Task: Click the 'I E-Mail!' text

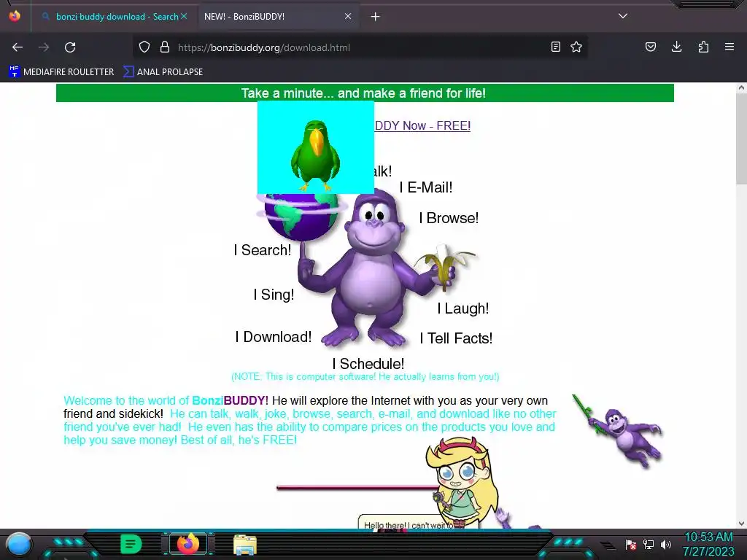Action: [x=426, y=187]
